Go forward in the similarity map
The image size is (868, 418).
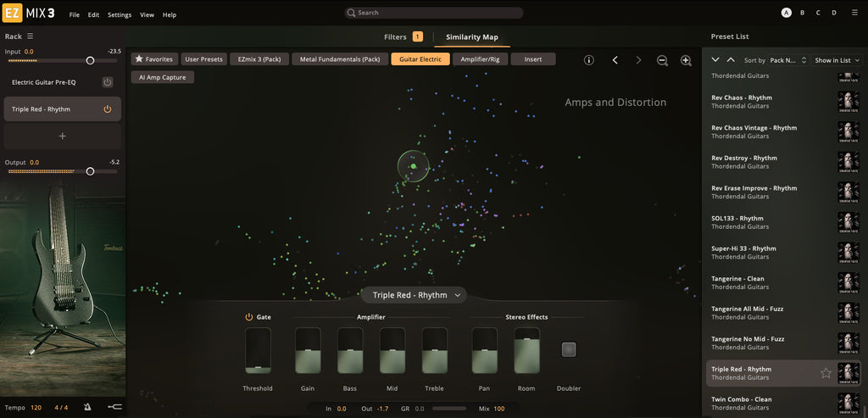[x=638, y=60]
